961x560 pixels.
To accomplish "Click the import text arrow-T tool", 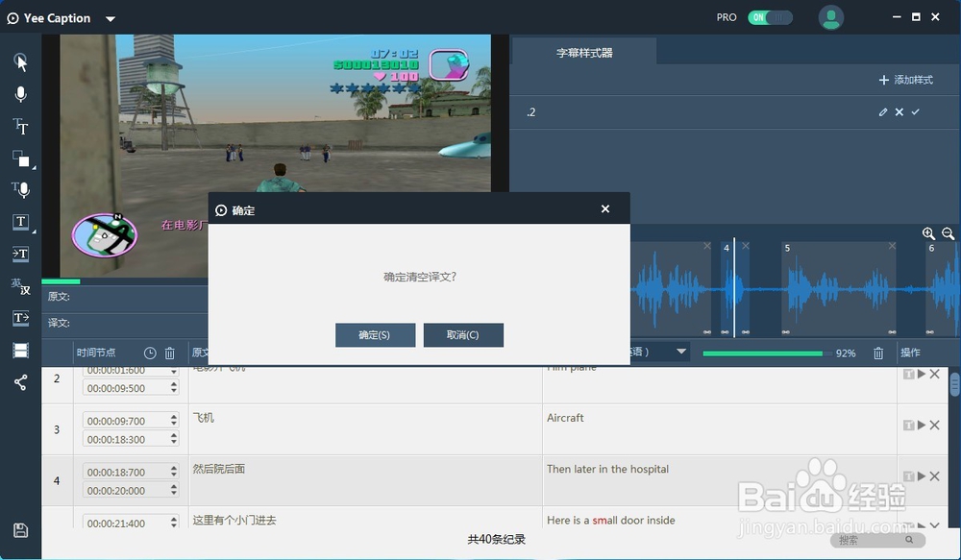I will [21, 254].
